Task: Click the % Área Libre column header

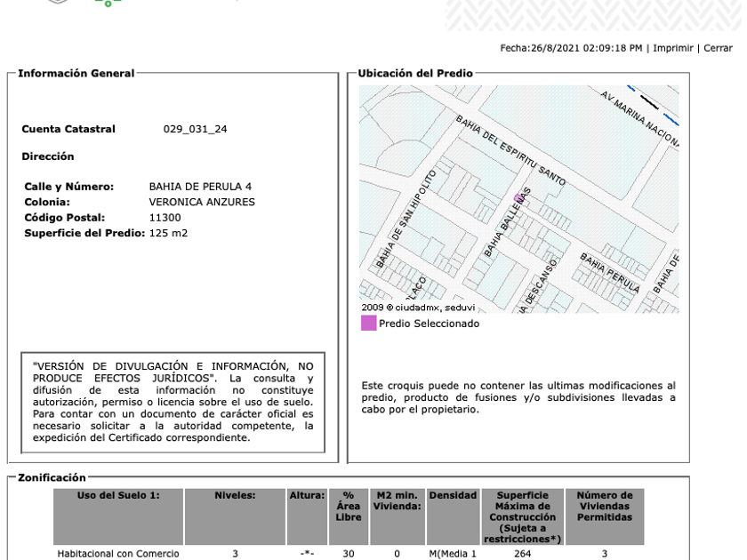Action: click(349, 516)
